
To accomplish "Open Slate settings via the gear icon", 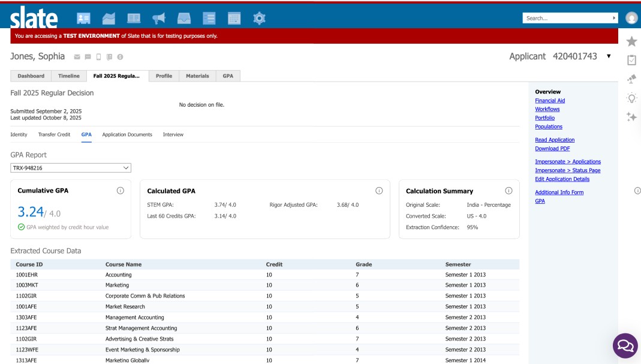I will click(x=259, y=18).
